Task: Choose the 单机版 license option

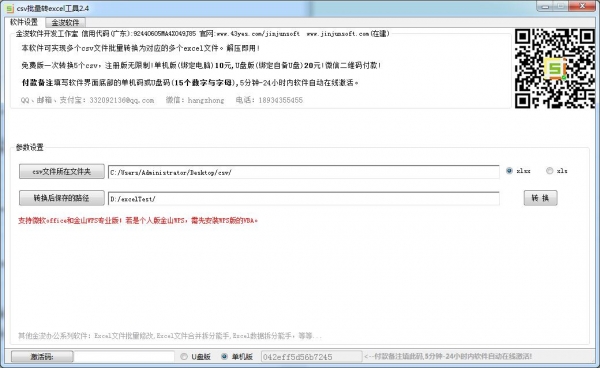Action: 237,357
